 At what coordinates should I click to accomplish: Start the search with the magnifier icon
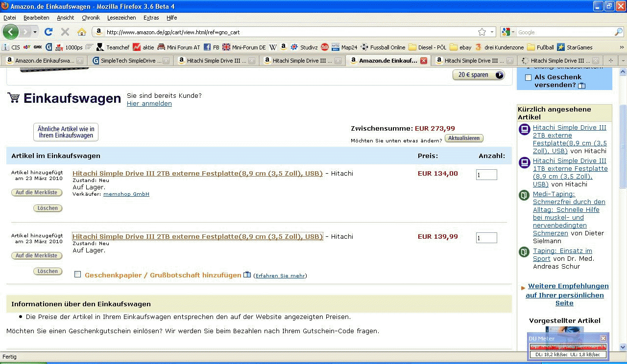click(619, 32)
